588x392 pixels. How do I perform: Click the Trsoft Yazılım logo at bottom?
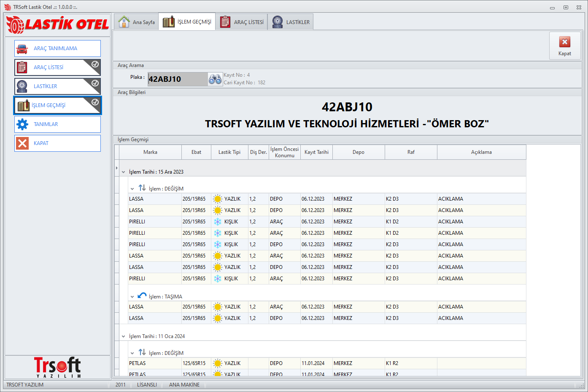point(57,367)
